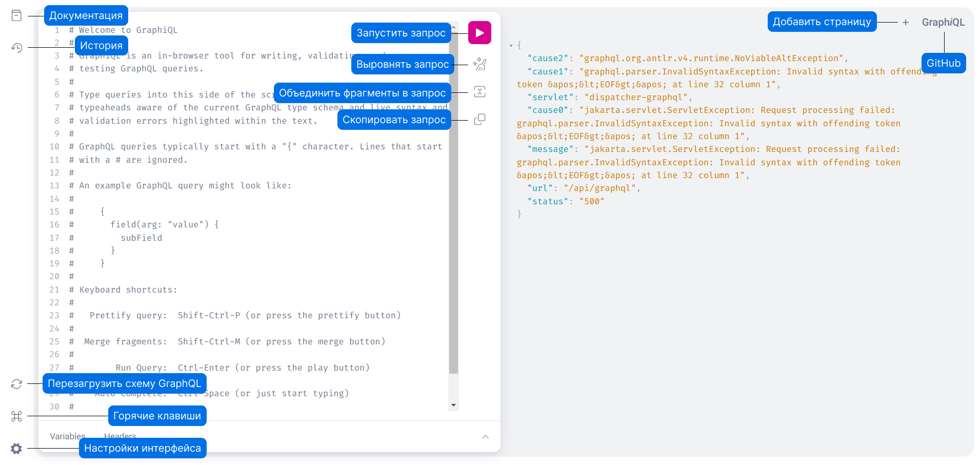Expand the variables editor chevron
The height and width of the screenshot is (465, 980).
[485, 437]
